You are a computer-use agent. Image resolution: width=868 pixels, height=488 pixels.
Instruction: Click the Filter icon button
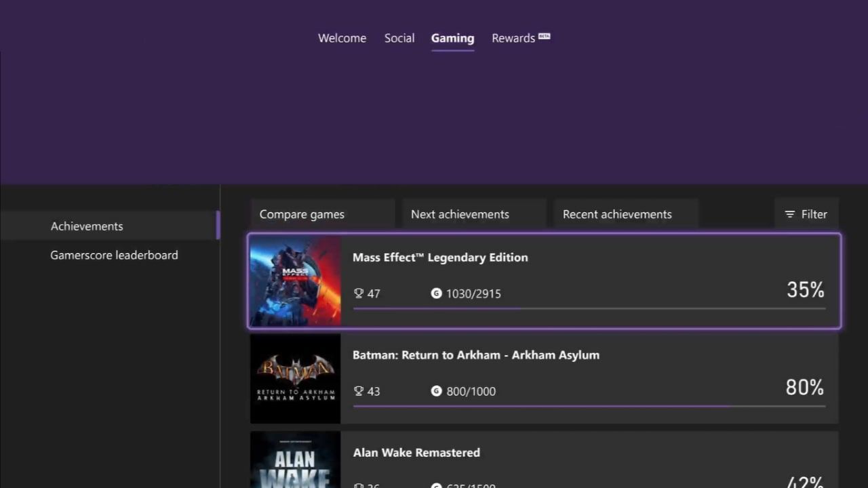(790, 214)
